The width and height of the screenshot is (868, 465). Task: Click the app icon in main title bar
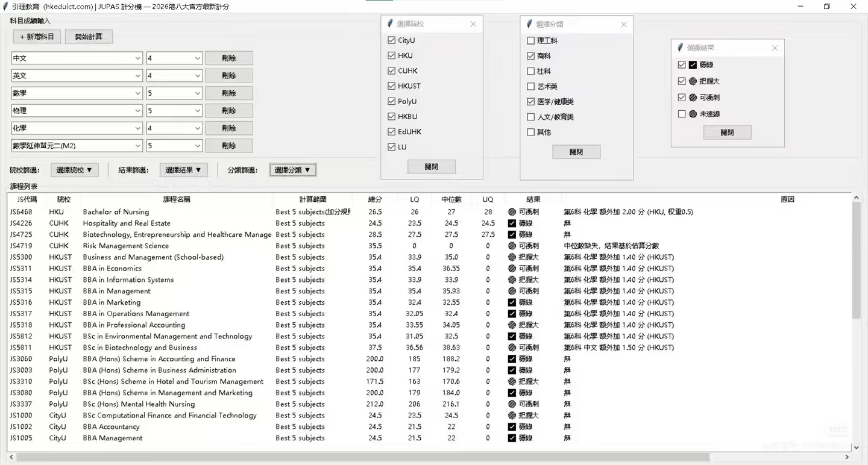click(x=5, y=7)
